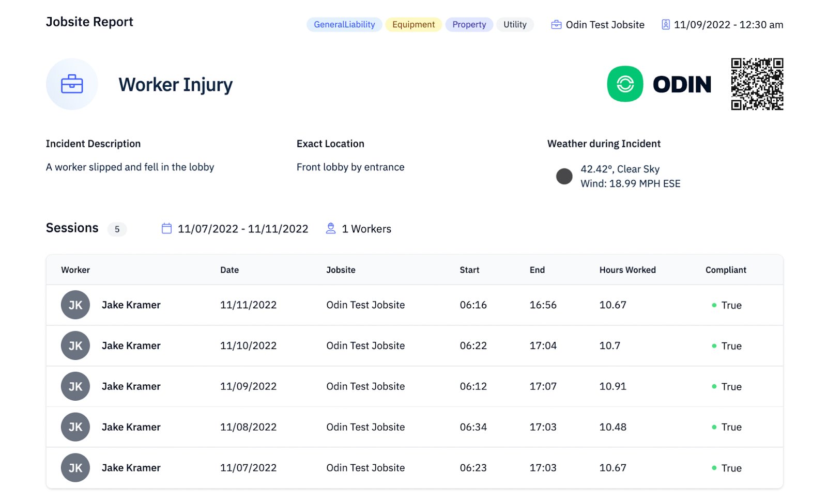This screenshot has height=504, width=827.
Task: Click start time 06:34
Action: (473, 427)
